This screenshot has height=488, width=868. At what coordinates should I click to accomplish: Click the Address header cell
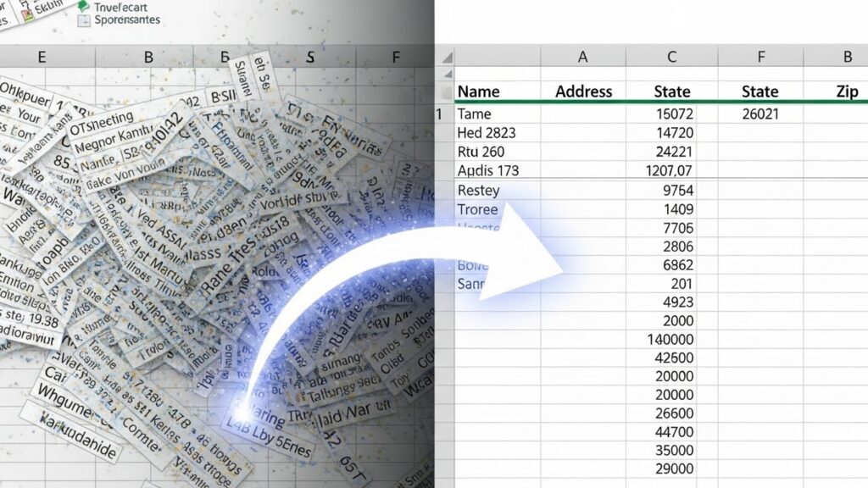(x=583, y=91)
